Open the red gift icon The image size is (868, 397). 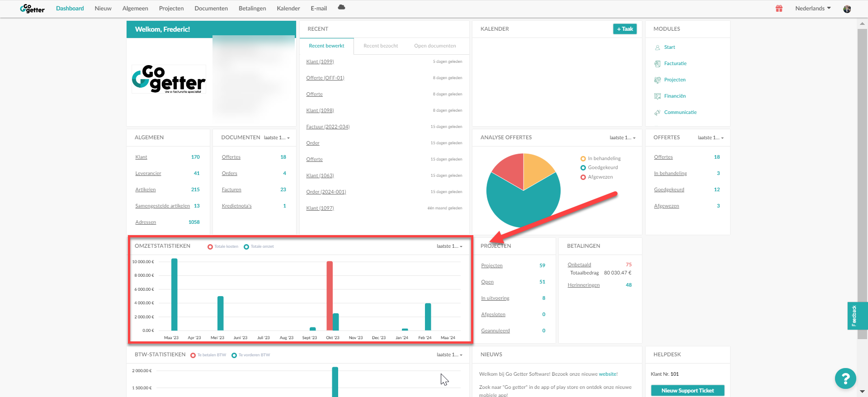pos(779,8)
